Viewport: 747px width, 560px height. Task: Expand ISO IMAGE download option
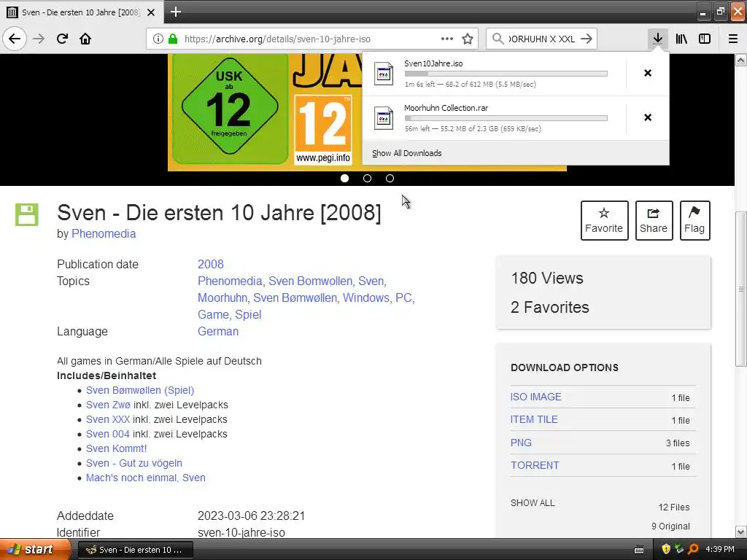(x=536, y=397)
